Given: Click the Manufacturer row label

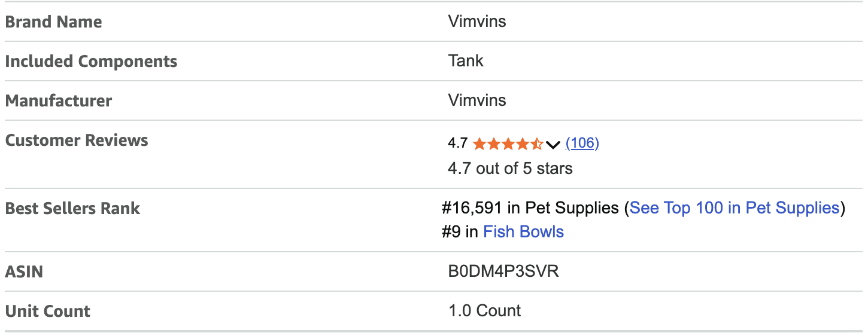Looking at the screenshot, I should [59, 100].
